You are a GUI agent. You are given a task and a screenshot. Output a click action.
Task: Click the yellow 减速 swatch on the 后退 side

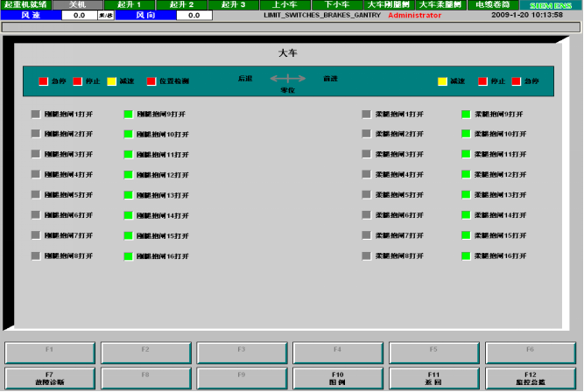pyautogui.click(x=112, y=81)
